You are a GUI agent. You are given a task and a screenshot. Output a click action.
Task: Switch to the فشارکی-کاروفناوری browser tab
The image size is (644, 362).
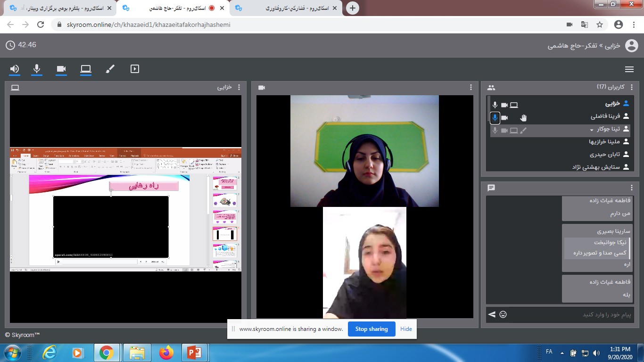288,8
